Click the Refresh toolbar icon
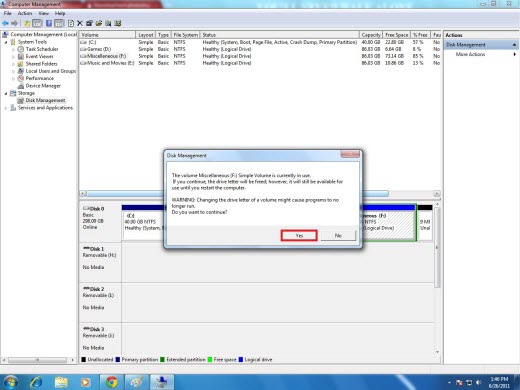This screenshot has width=520, height=390. [71, 23]
